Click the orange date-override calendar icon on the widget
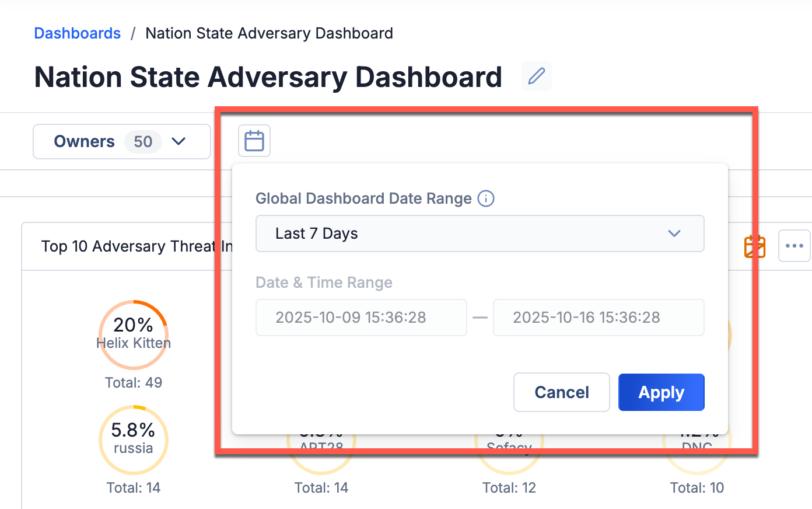Viewport: 812px width, 509px height. click(x=754, y=246)
